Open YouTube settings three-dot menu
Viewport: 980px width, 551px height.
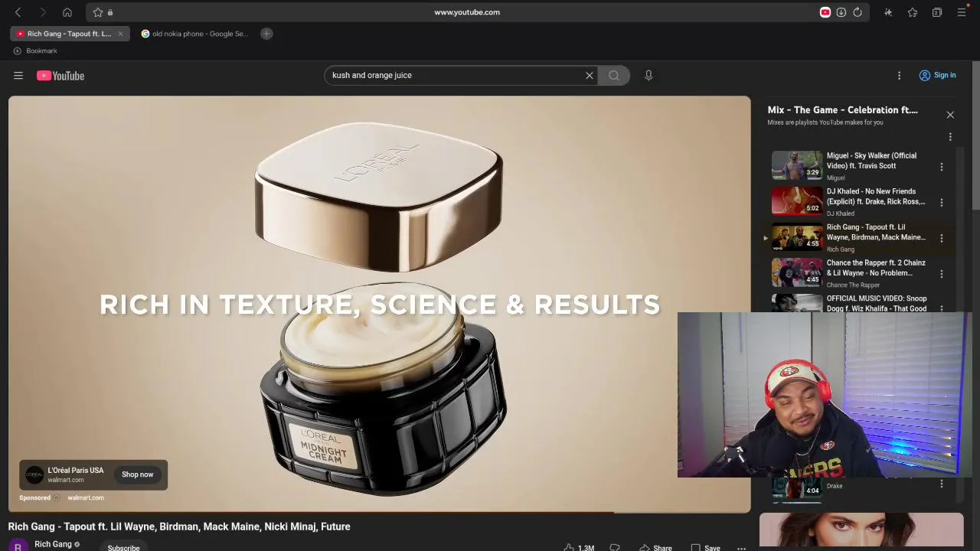click(900, 75)
